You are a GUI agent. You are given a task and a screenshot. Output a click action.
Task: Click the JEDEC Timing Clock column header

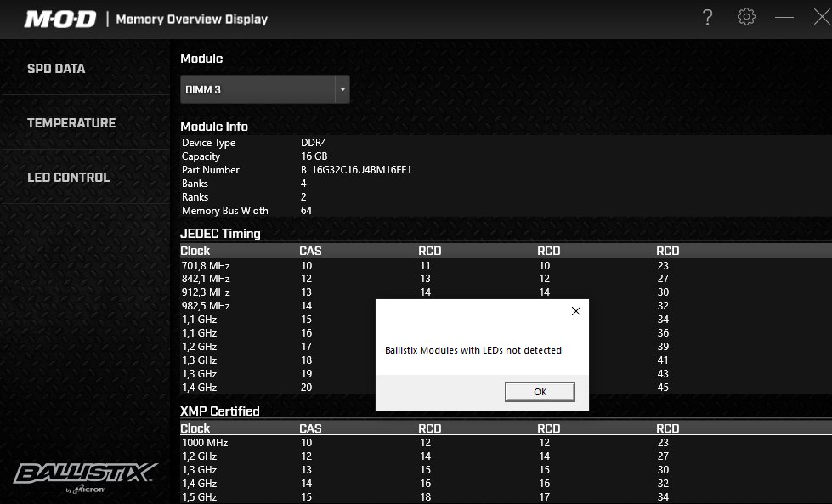195,251
